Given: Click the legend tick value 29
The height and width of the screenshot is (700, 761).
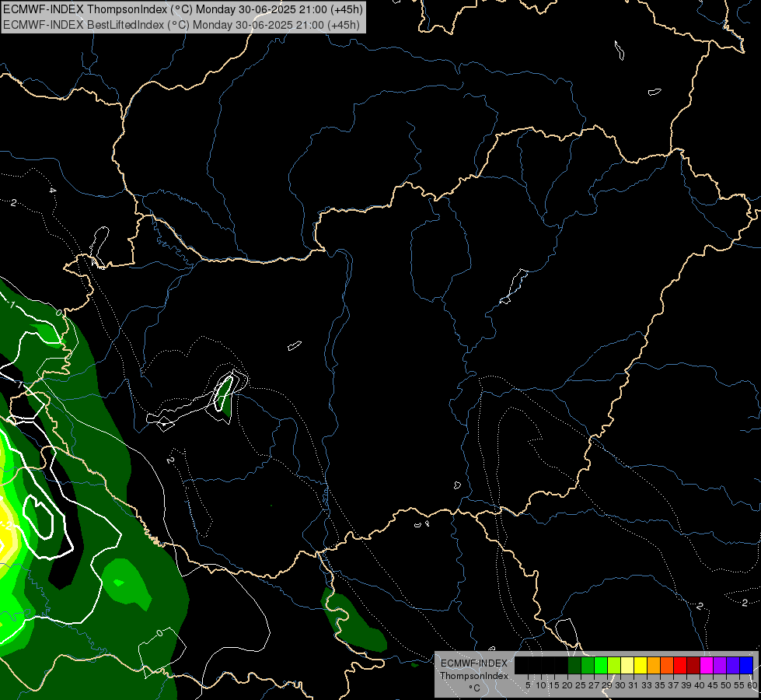Looking at the screenshot, I should click(608, 685).
